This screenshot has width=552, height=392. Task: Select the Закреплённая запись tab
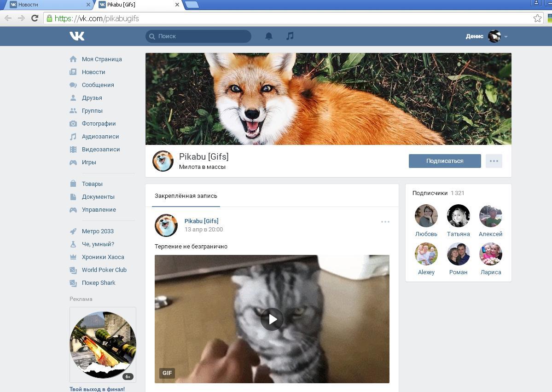tap(186, 196)
